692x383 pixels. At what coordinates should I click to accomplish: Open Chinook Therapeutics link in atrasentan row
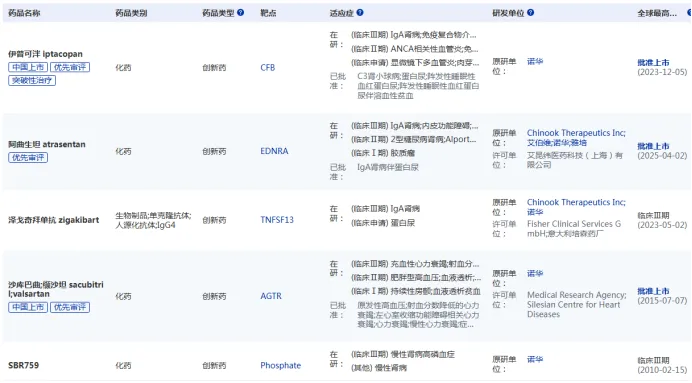point(576,133)
